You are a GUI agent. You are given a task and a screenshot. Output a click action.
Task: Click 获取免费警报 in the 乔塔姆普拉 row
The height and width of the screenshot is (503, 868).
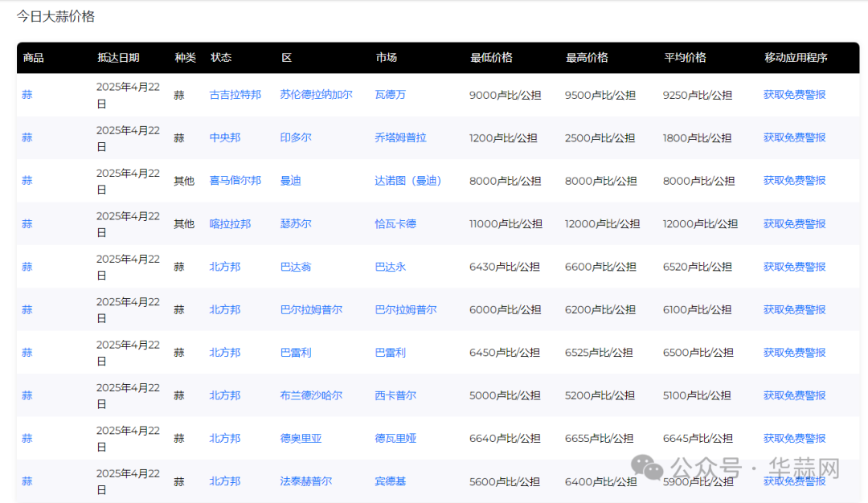coord(794,137)
